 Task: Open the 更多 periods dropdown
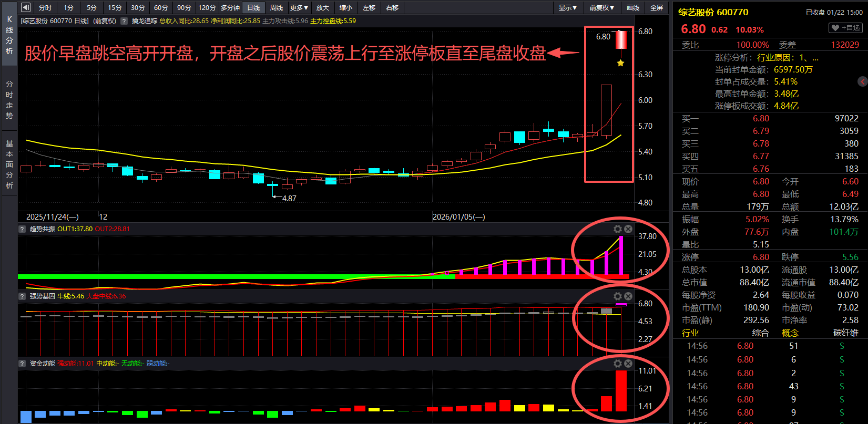pos(299,7)
